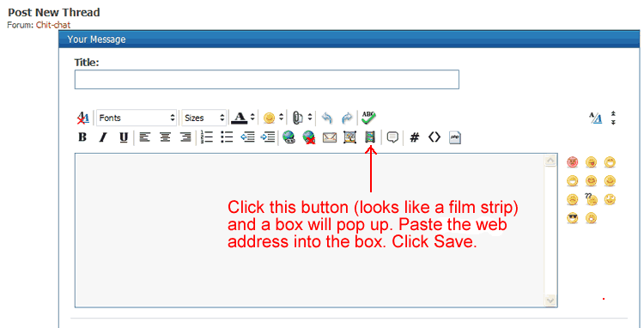Viewport: 644px width, 328px height.
Task: Expand the text color picker arrow
Action: pyautogui.click(x=252, y=118)
